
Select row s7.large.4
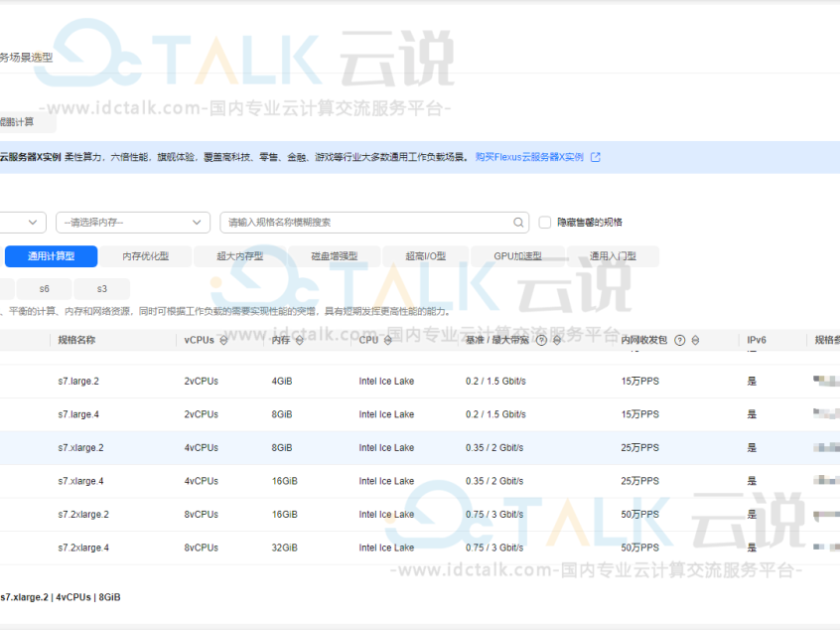pyautogui.click(x=420, y=414)
